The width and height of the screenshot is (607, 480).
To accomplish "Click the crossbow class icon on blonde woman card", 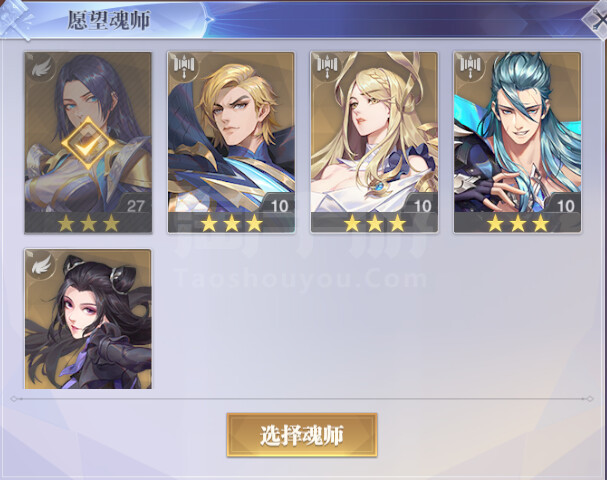I will pyautogui.click(x=328, y=67).
